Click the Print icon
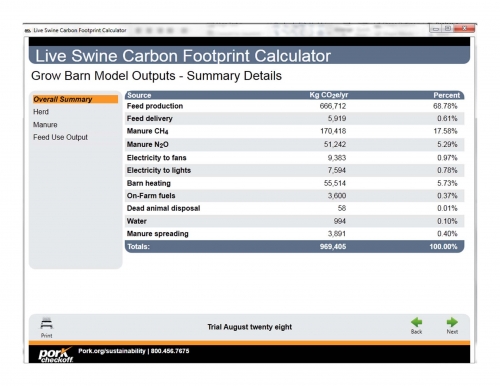 [x=46, y=324]
